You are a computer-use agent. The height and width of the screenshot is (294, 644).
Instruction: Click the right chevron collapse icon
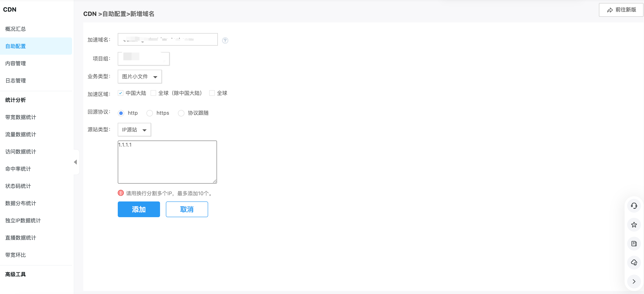634,282
